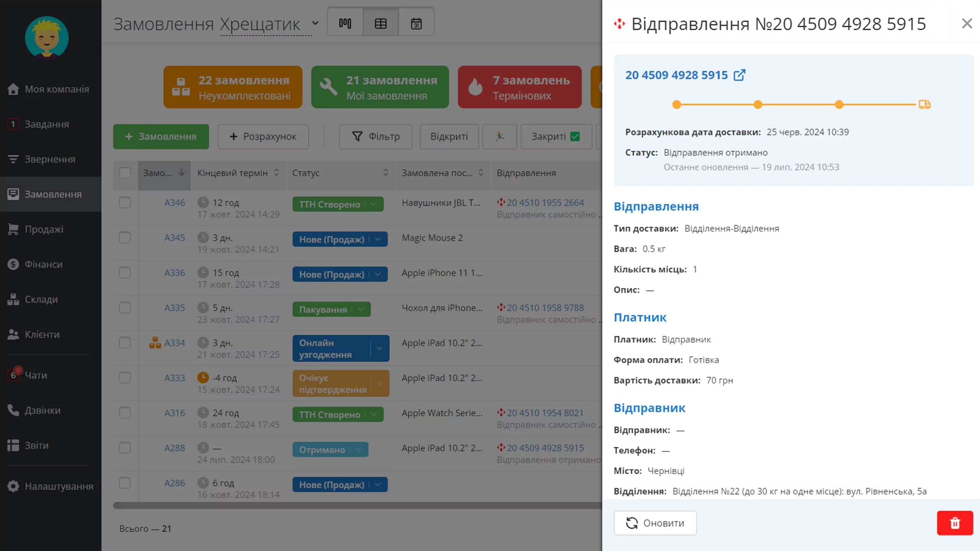Open shipment link 20 4510 1958 9788
The width and height of the screenshot is (980, 551).
[x=545, y=308]
